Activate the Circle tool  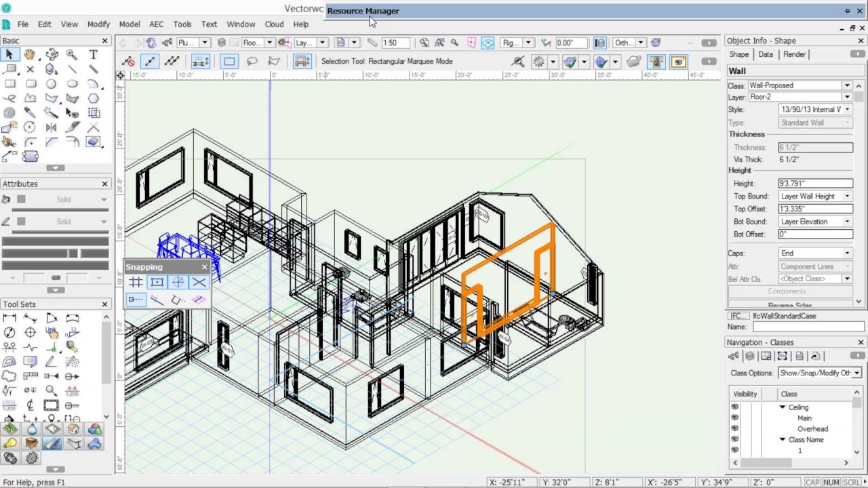pos(52,84)
